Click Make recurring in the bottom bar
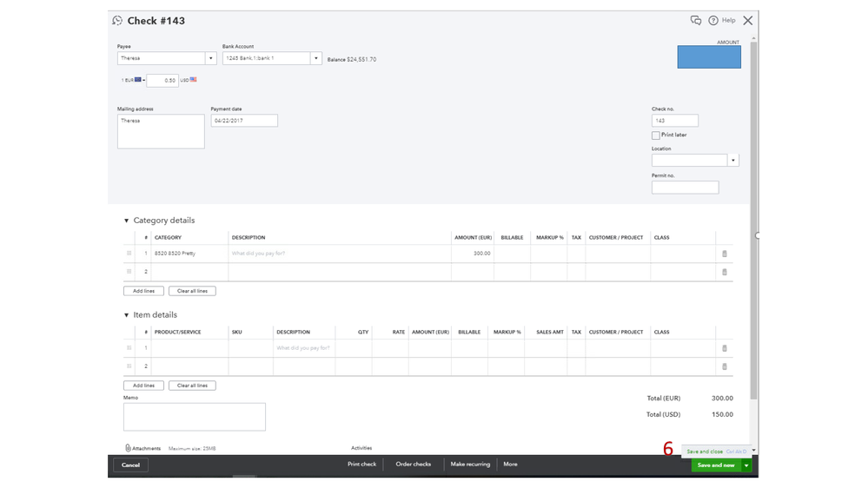Viewport: 868px width, 488px height. pos(470,465)
